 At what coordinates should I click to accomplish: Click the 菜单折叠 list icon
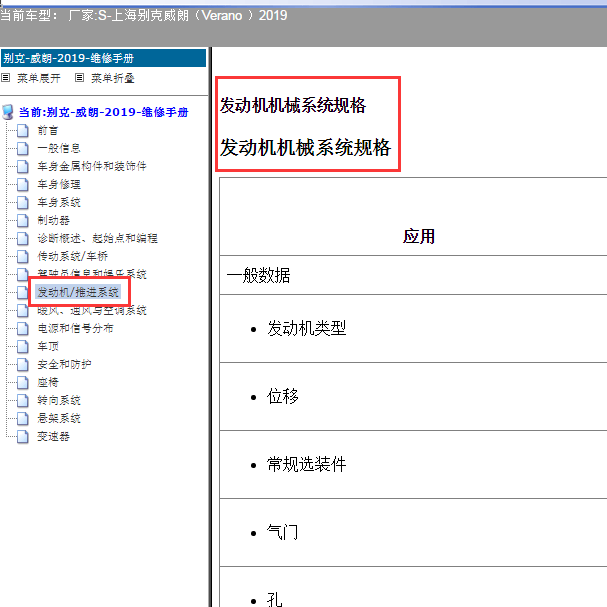coord(79,78)
